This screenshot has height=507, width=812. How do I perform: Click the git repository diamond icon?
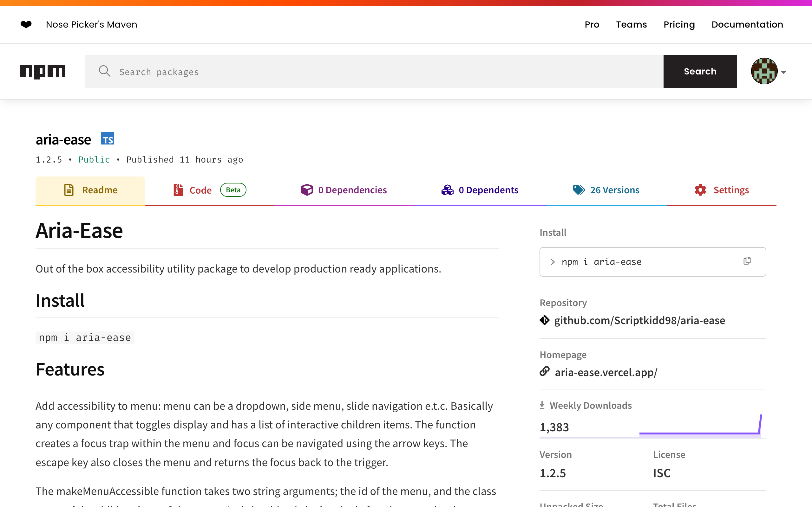click(544, 320)
